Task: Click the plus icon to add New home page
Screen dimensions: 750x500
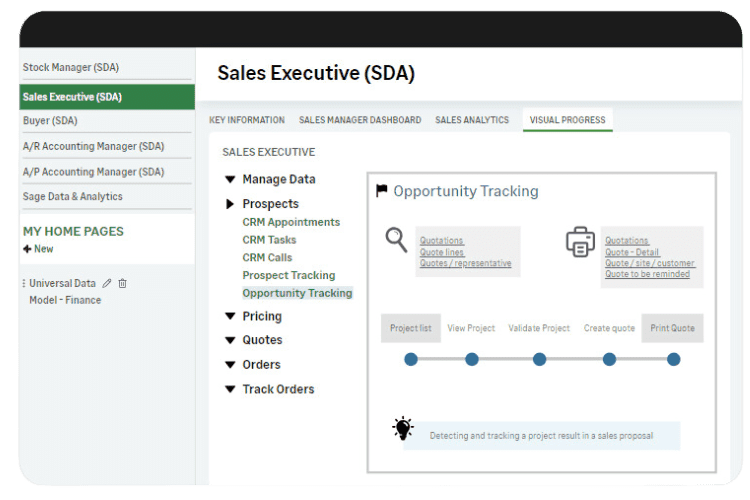Action: point(27,249)
